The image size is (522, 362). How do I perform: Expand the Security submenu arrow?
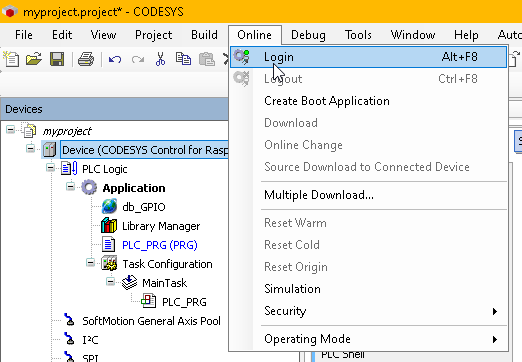(495, 311)
